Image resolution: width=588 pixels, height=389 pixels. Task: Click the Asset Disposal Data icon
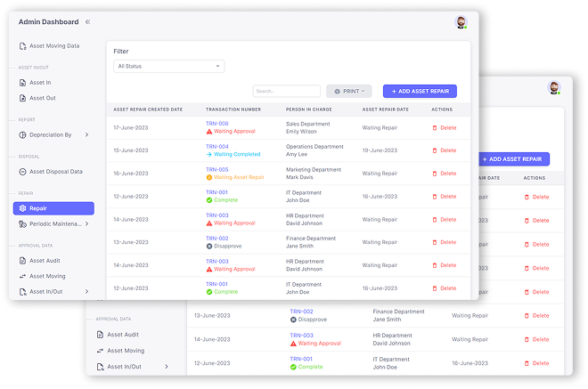tap(22, 172)
